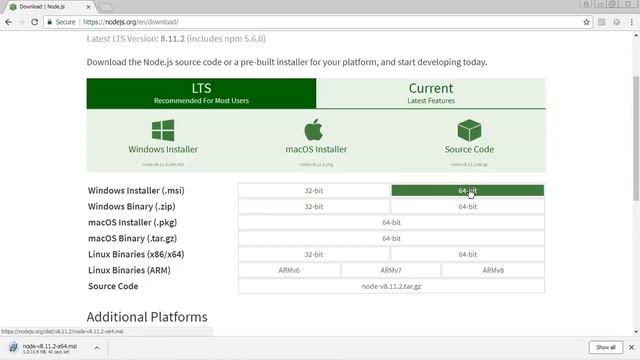The width and height of the screenshot is (640, 360).
Task: Click the Secure padlock icon
Action: pos(50,22)
